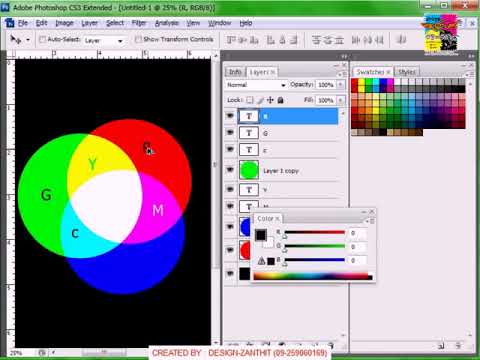Click Distribute left edges icon
This screenshot has width=480, height=360.
pyautogui.click(x=356, y=40)
